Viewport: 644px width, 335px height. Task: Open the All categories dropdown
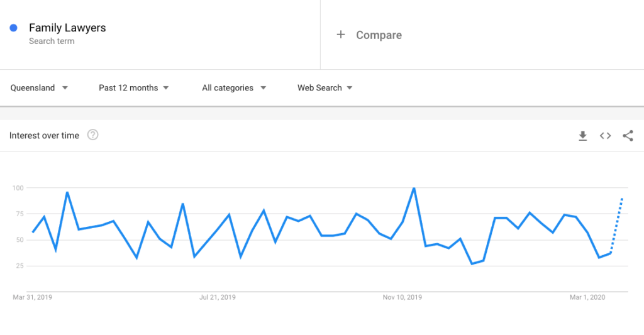(234, 88)
